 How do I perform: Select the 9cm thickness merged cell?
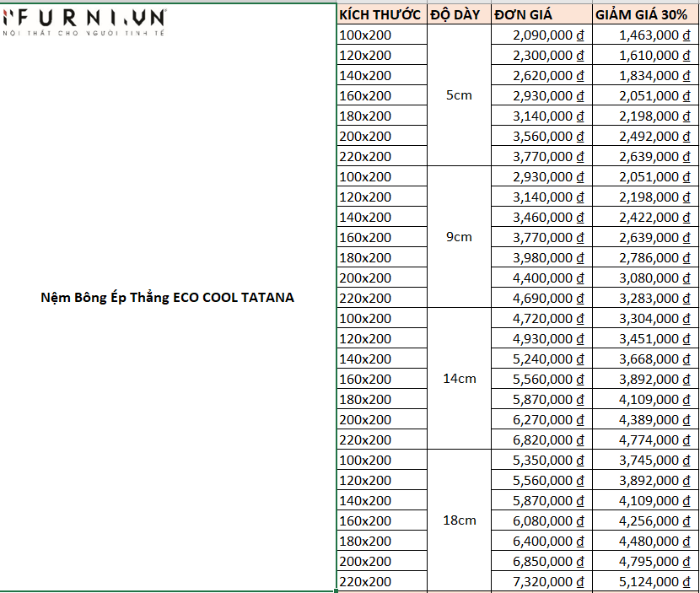click(459, 237)
